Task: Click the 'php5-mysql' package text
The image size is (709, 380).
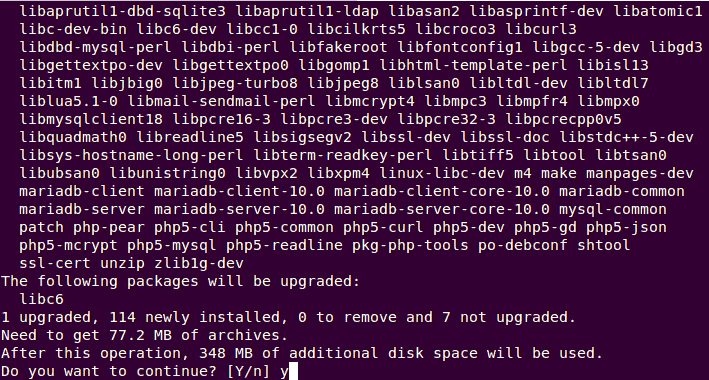Action: (x=172, y=246)
